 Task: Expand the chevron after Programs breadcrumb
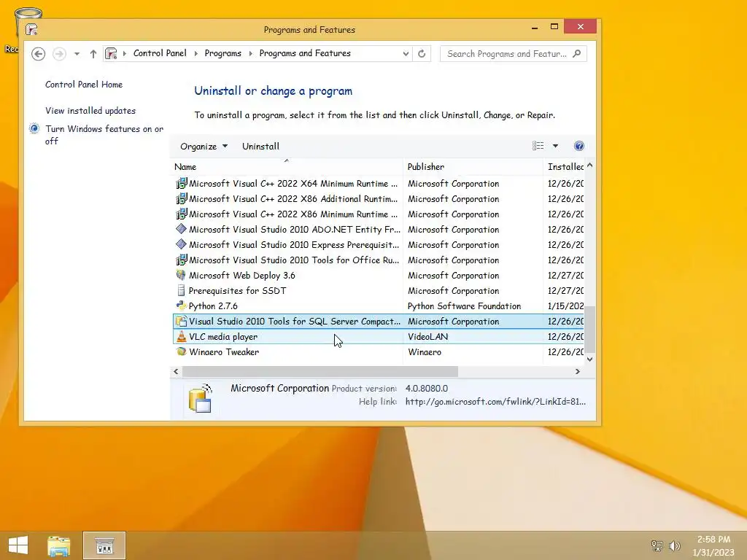251,53
